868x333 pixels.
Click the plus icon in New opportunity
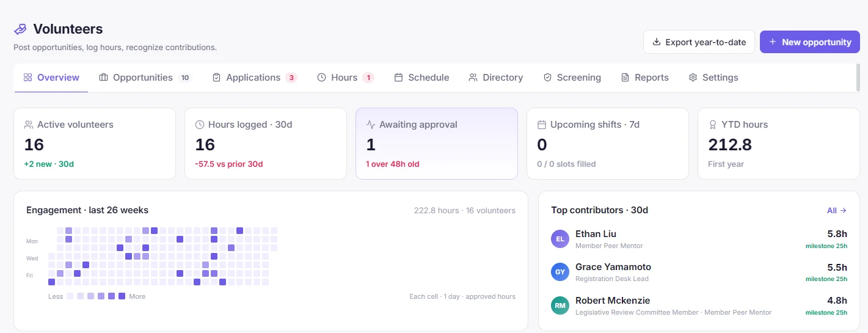coord(773,42)
